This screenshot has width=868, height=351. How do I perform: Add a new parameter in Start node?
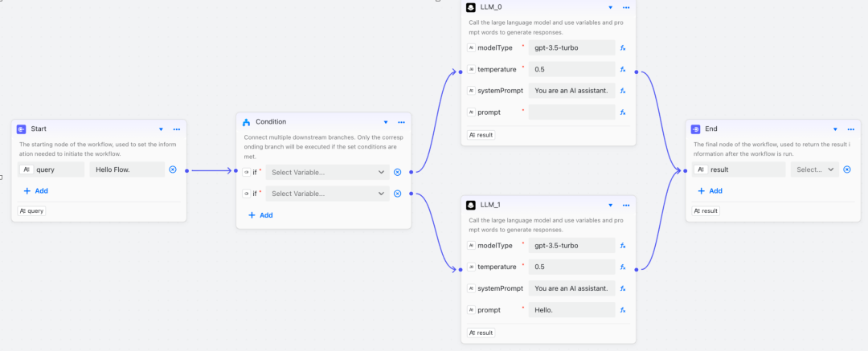tap(35, 191)
